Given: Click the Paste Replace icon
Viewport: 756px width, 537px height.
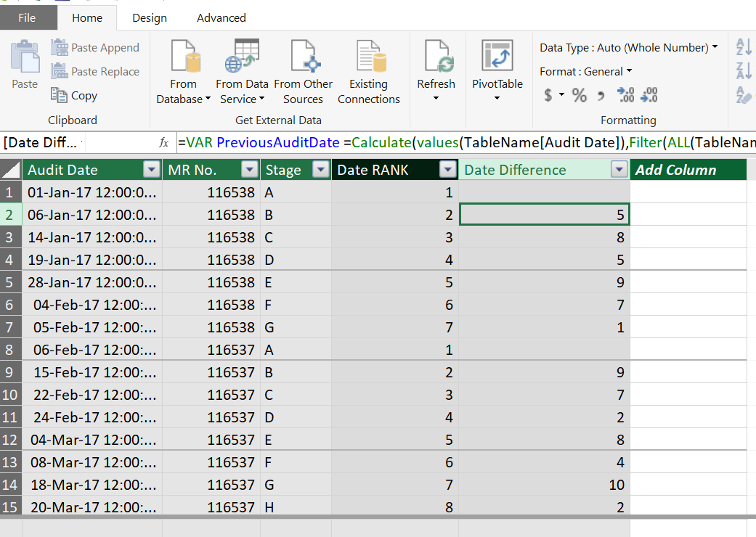Looking at the screenshot, I should 60,71.
